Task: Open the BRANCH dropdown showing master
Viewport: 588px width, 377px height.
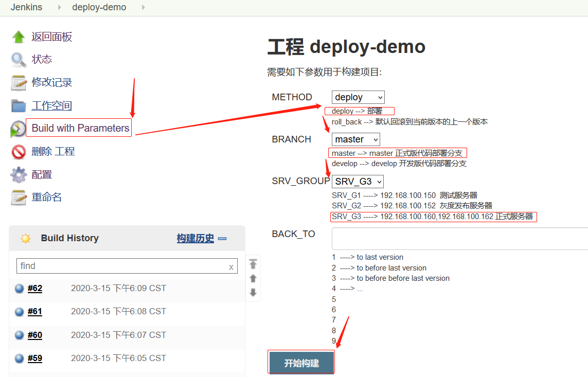Action: click(356, 139)
